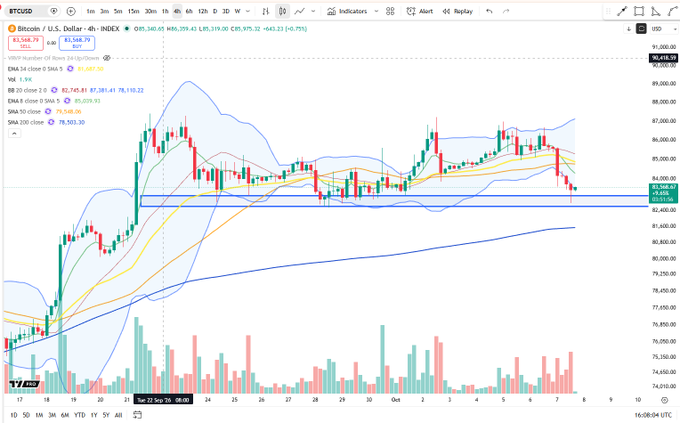Image resolution: width=680 pixels, height=423 pixels.
Task: Switch to 3D timeframe
Action: (x=226, y=11)
